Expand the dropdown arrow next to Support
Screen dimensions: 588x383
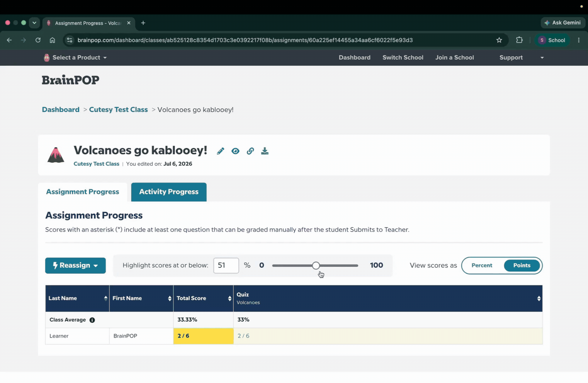click(x=542, y=57)
